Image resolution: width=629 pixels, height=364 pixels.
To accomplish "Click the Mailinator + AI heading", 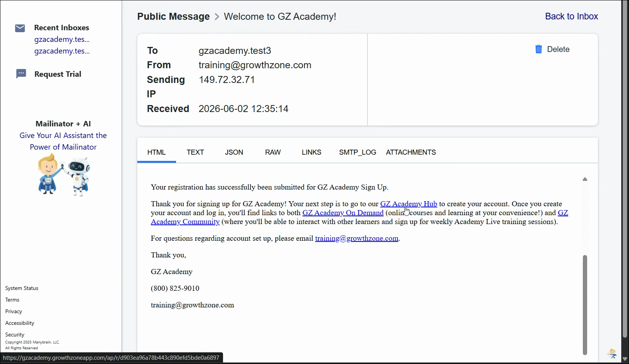I will 63,124.
